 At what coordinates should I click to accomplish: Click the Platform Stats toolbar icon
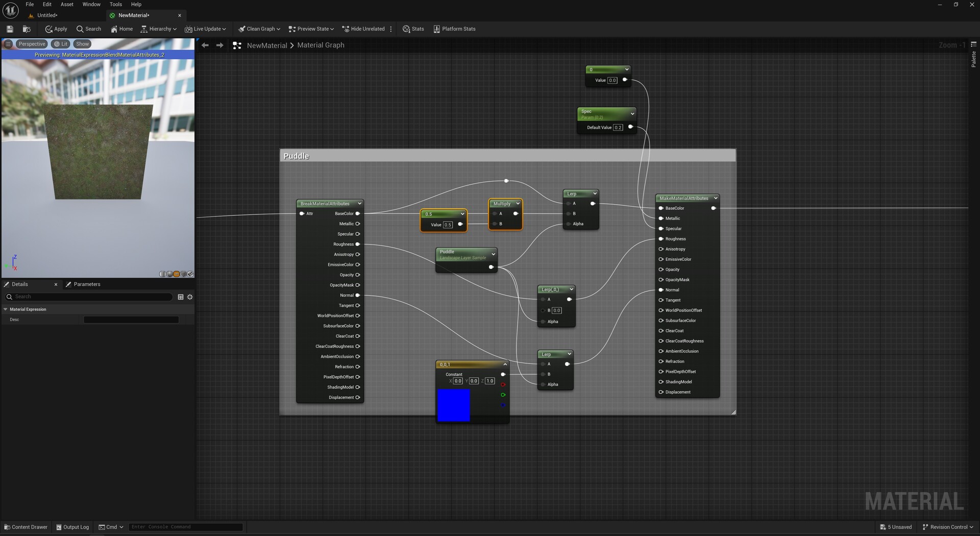454,29
